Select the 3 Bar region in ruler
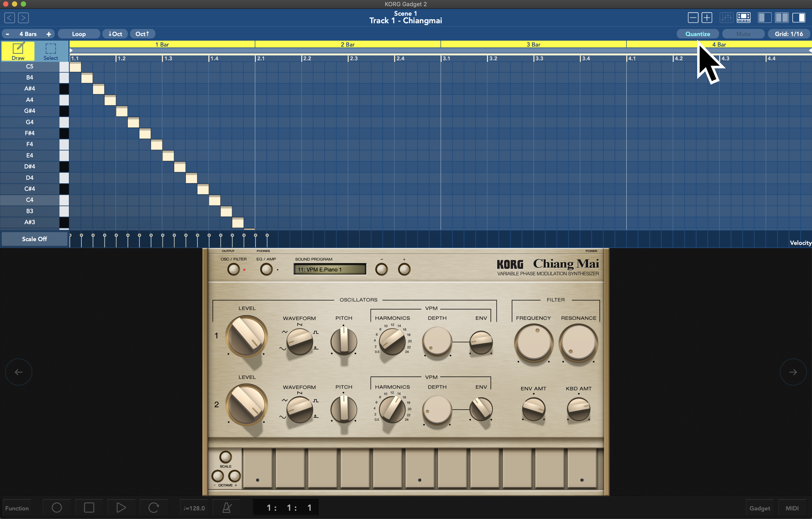 point(533,44)
